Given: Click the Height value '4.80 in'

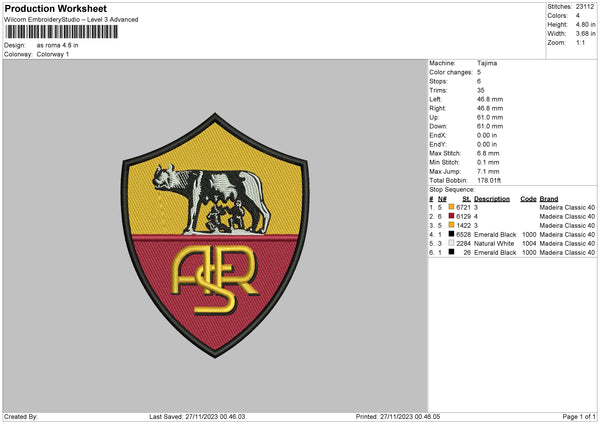Looking at the screenshot, I should click(x=585, y=24).
